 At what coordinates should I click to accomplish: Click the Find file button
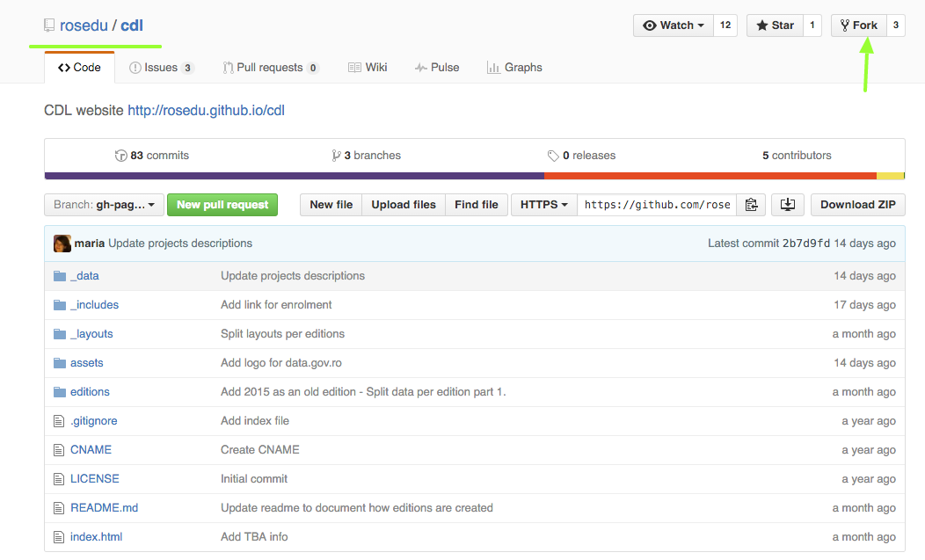(x=476, y=205)
